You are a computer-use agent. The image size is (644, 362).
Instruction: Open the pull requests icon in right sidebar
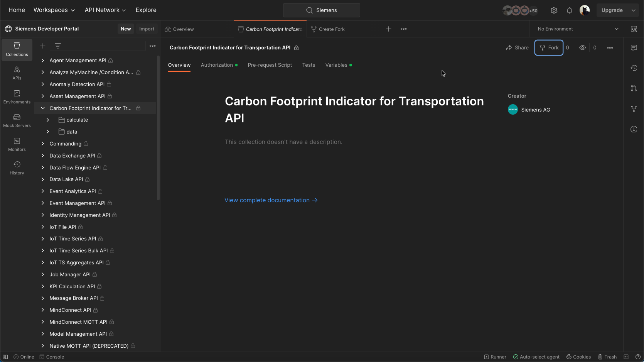pos(634,88)
